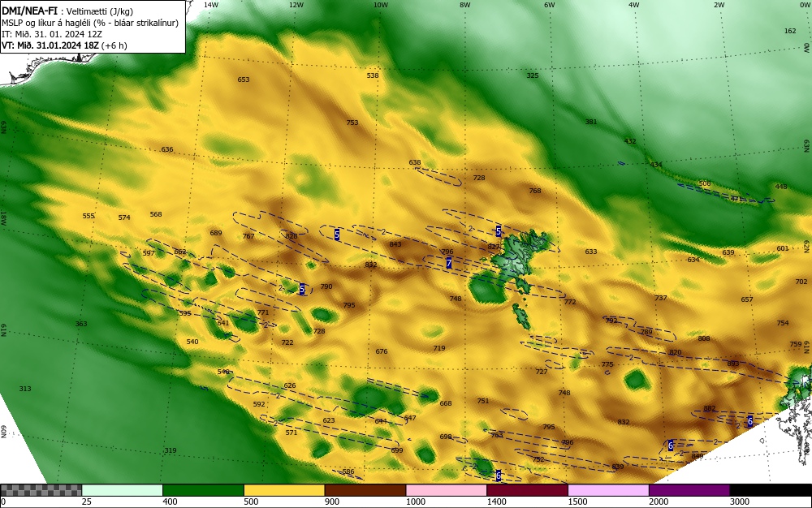Click the black above-3000 legend swatch

(771, 490)
